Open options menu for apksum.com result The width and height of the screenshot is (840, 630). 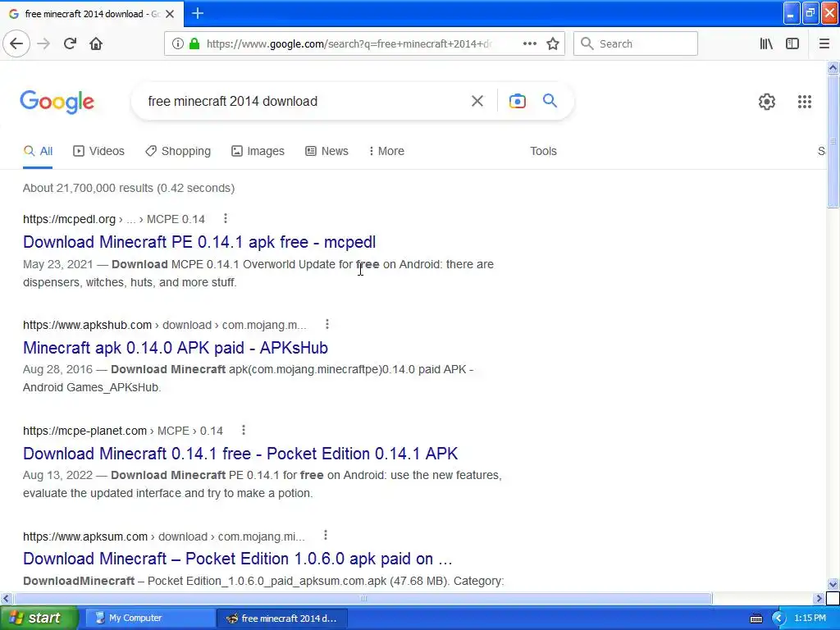325,536
